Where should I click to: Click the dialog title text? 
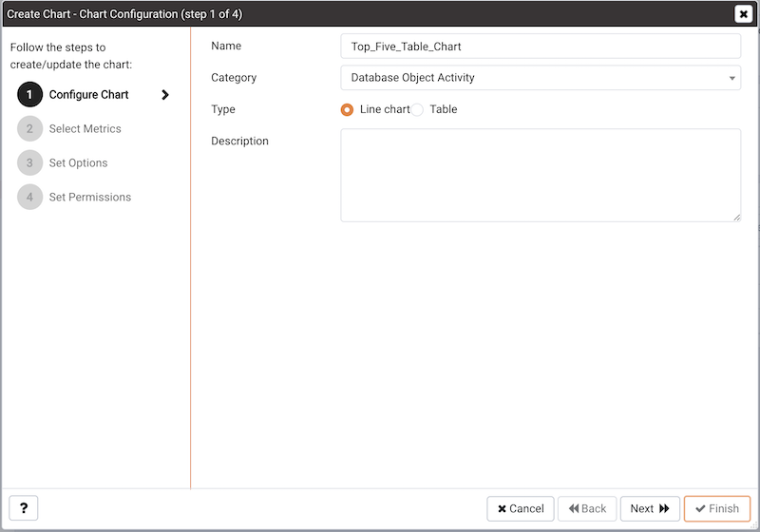pos(124,14)
